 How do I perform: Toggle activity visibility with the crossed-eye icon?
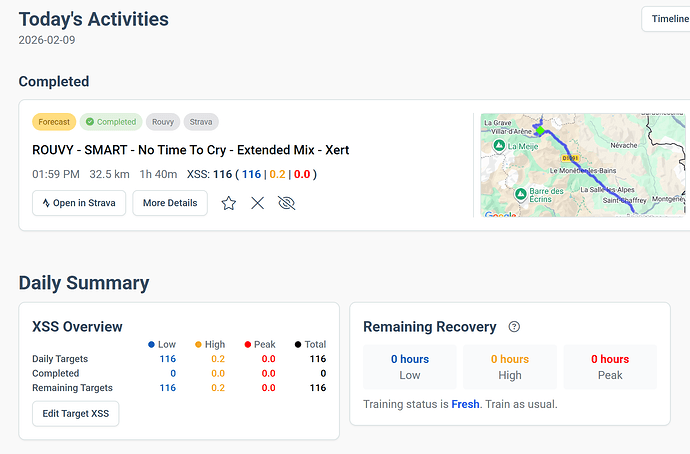click(287, 203)
